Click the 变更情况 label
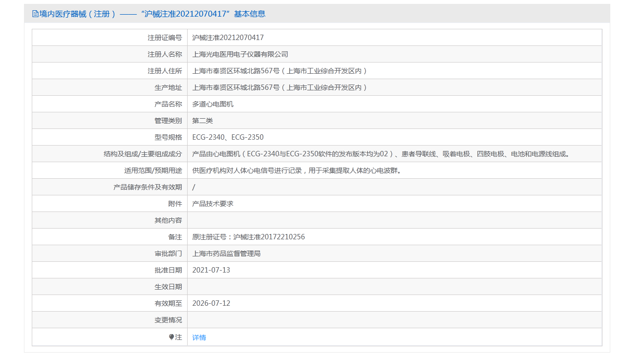 pos(169,320)
